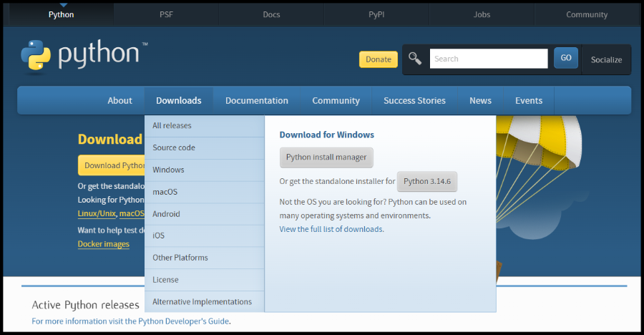Open the Jobs top tab

(x=482, y=14)
